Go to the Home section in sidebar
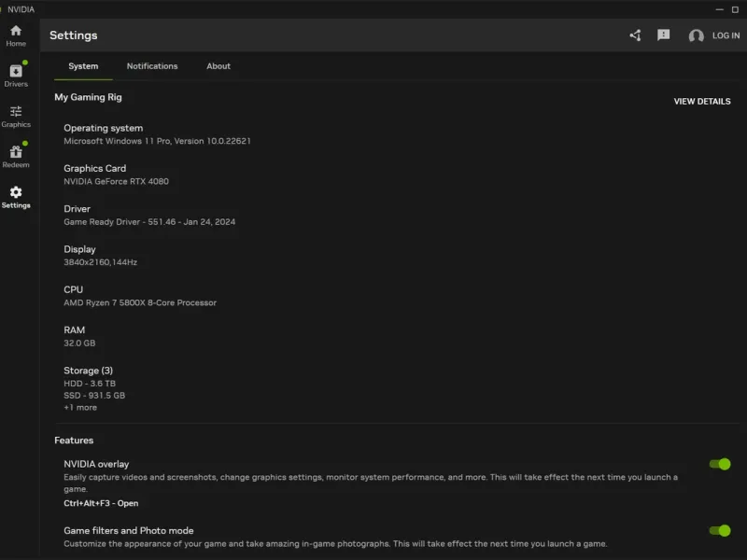747x560 pixels. (x=16, y=36)
